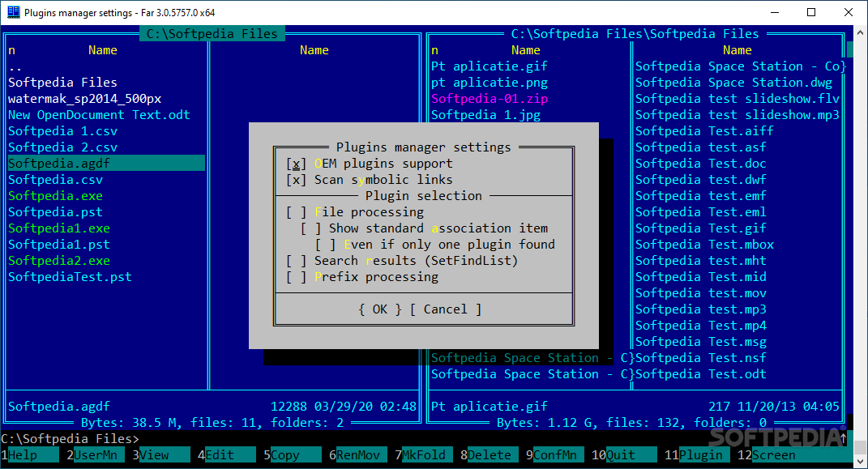Screen dimensions: 868x469
Task: Select 'Softpedia test slideshow.flv' file
Action: (738, 99)
